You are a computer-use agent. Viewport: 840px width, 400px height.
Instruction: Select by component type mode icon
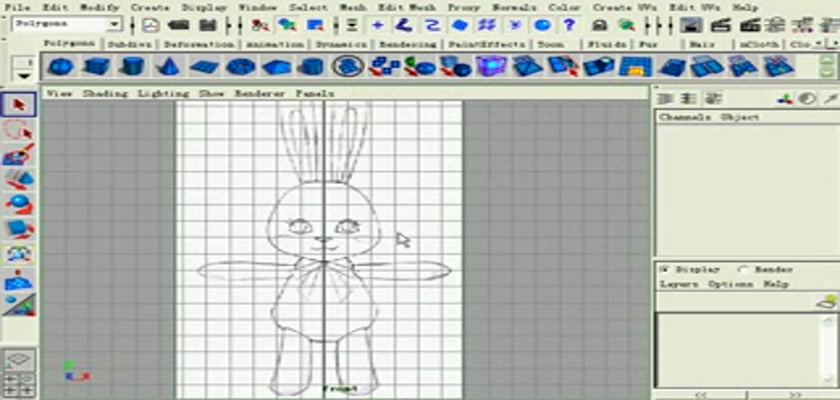tap(314, 25)
